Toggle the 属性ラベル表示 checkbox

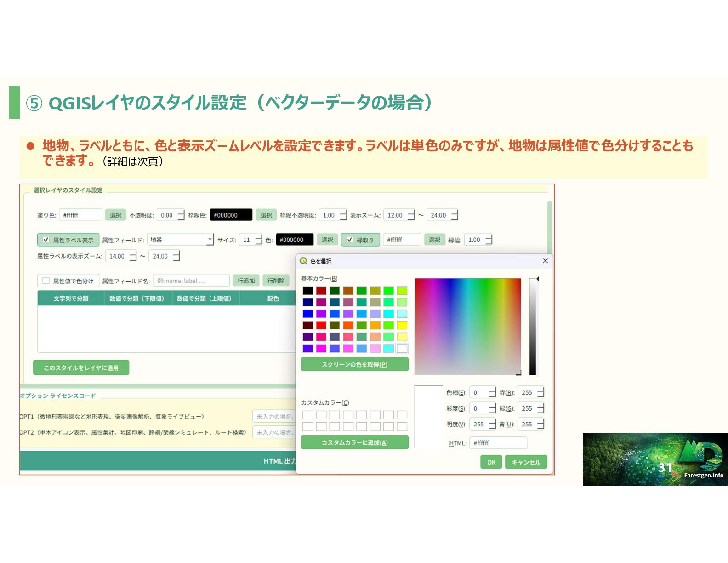click(46, 240)
